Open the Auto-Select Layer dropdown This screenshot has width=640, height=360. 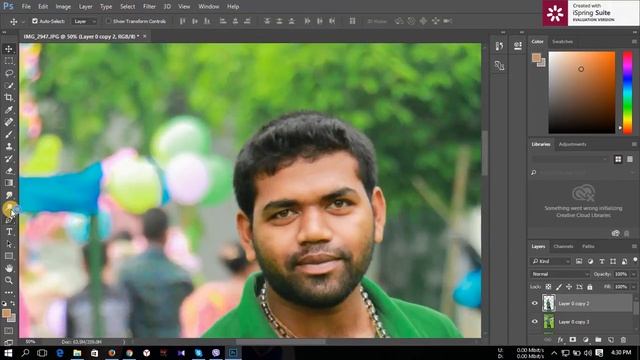(84, 21)
